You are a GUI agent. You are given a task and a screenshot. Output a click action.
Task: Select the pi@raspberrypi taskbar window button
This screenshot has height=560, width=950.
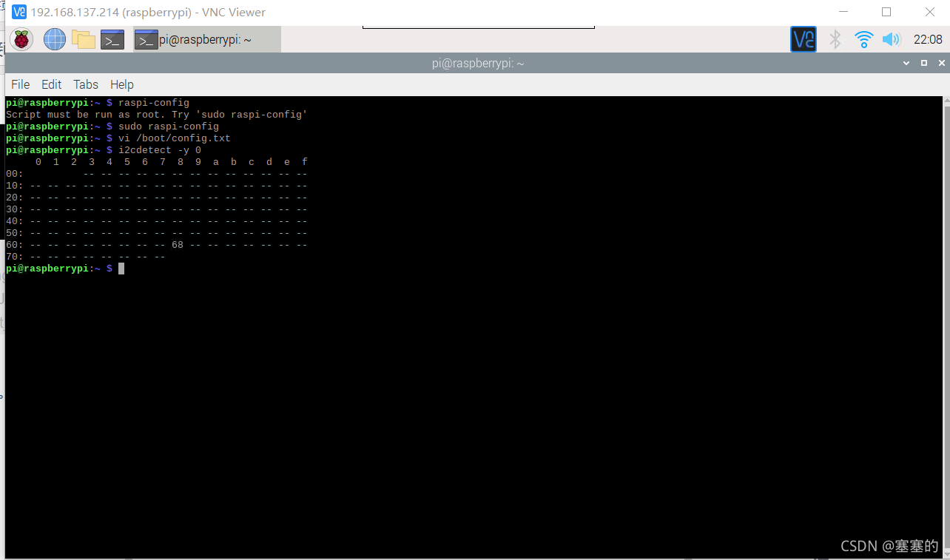(206, 40)
